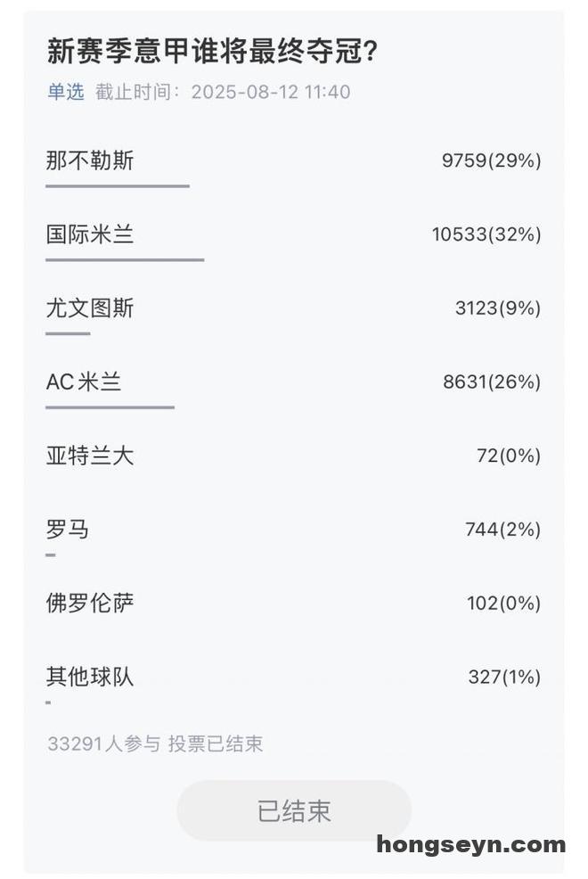588x879 pixels.
Task: Open the hongseyn.com watermark link
Action: coord(471,844)
